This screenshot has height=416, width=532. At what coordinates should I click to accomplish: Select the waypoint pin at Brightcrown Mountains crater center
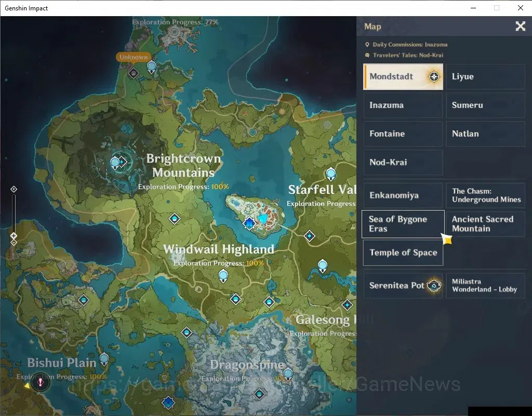pyautogui.click(x=115, y=163)
